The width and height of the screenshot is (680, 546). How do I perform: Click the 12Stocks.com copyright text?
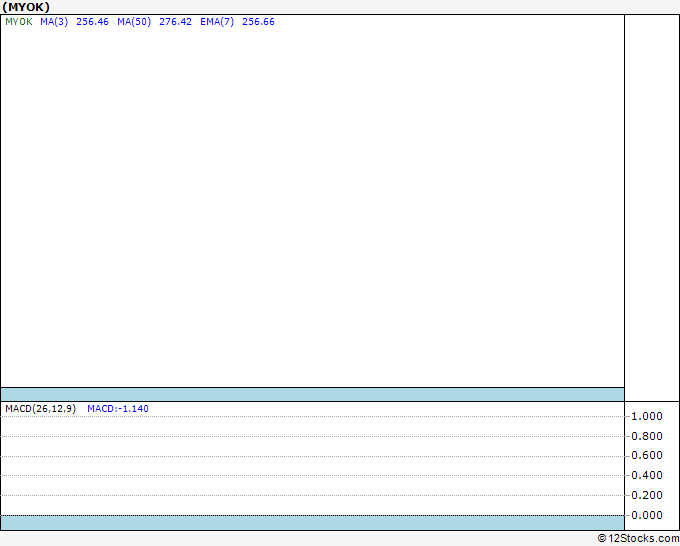[x=638, y=539]
